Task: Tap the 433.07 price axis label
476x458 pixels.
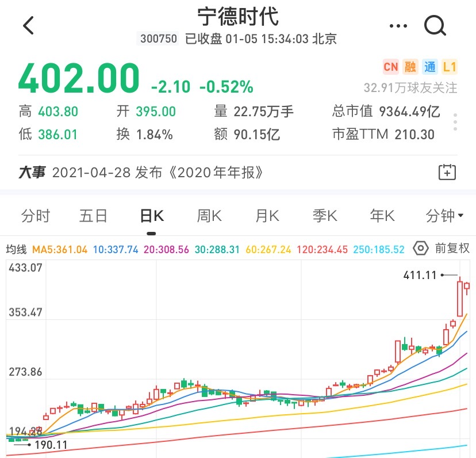Action: tap(25, 268)
